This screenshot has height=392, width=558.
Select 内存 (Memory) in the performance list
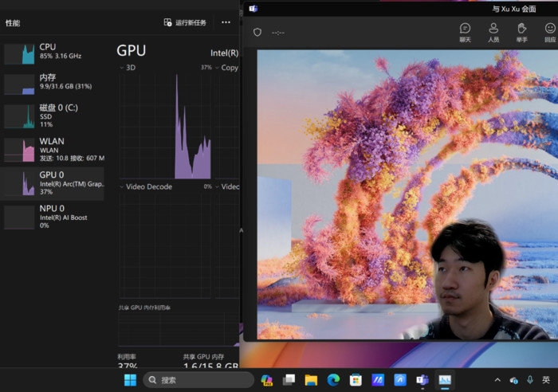pos(53,83)
